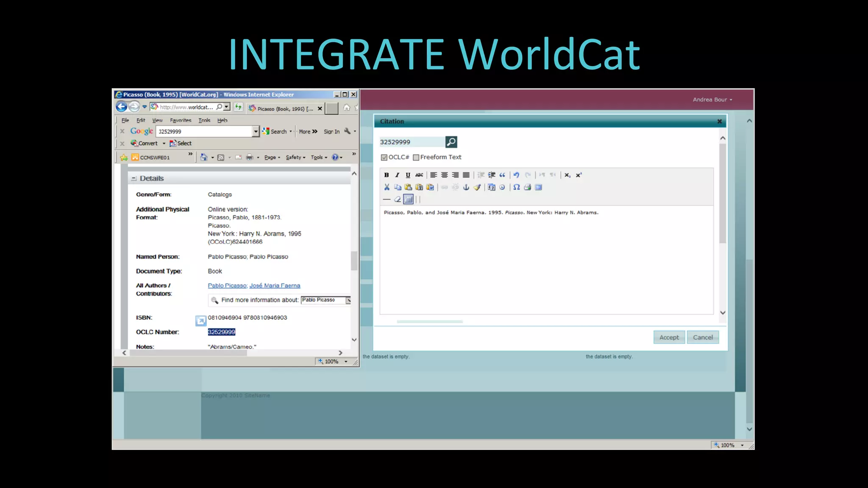Click the anchor icon in editor toolbar

pos(466,187)
